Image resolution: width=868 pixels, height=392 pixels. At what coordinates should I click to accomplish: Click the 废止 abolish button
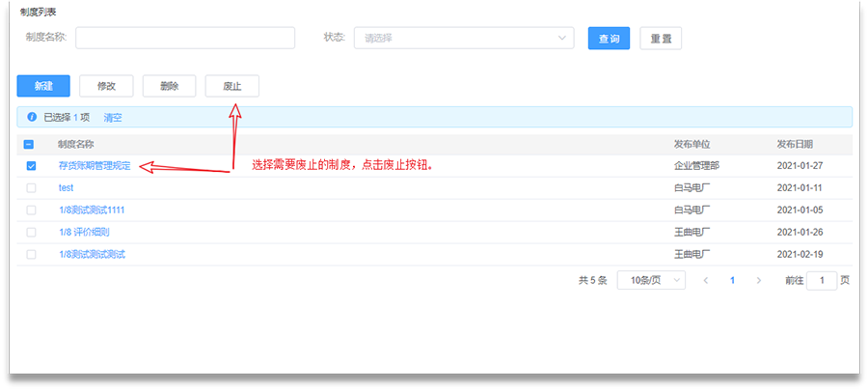click(x=231, y=86)
